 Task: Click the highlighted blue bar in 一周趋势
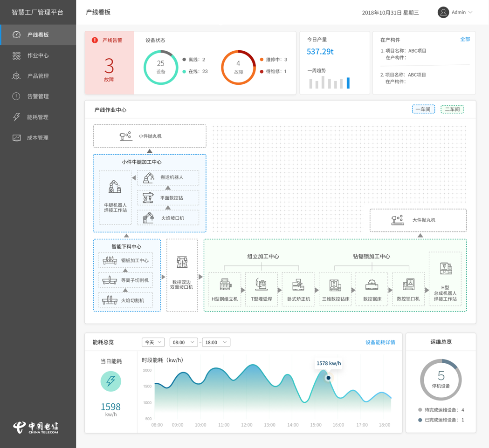348,83
